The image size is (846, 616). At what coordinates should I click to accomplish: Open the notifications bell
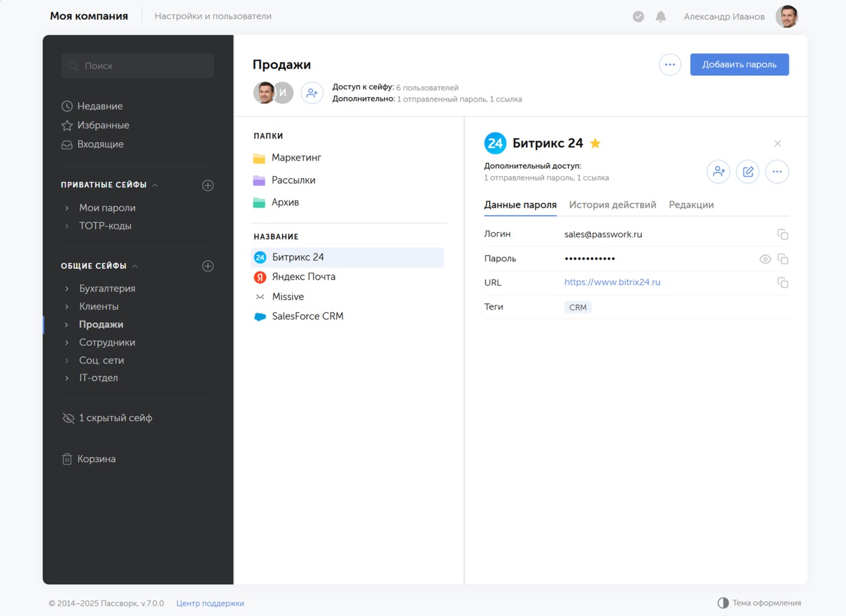pyautogui.click(x=660, y=17)
